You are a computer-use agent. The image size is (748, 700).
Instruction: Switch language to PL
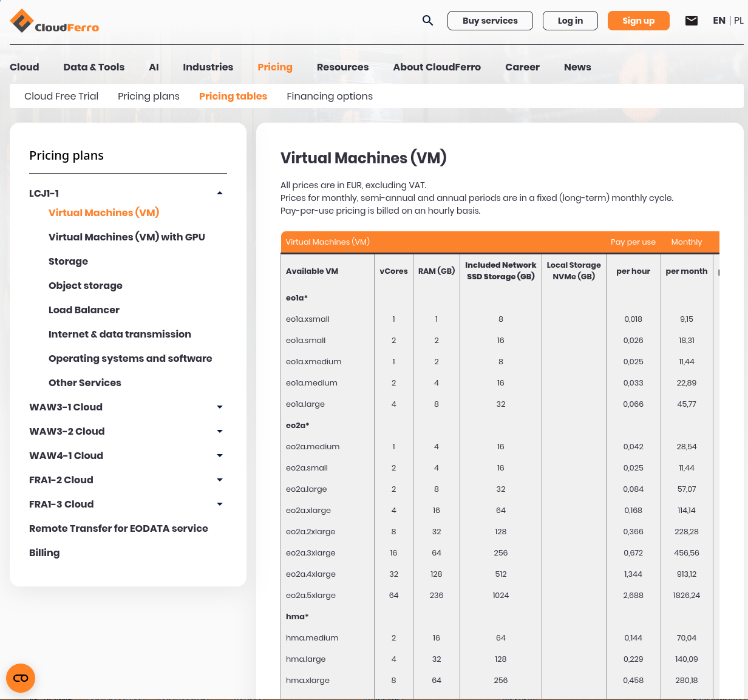tap(739, 21)
